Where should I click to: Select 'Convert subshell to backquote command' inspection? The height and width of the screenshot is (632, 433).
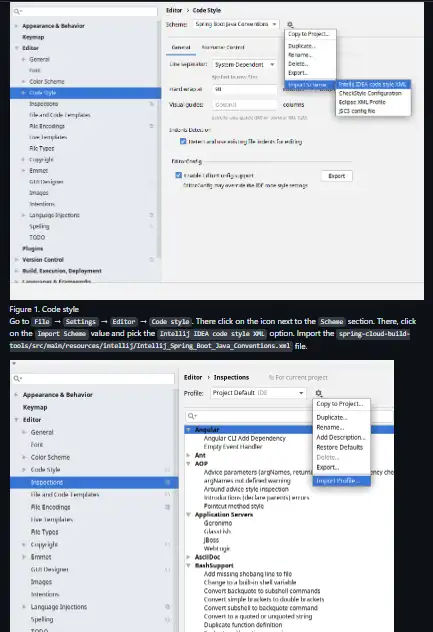point(261,608)
